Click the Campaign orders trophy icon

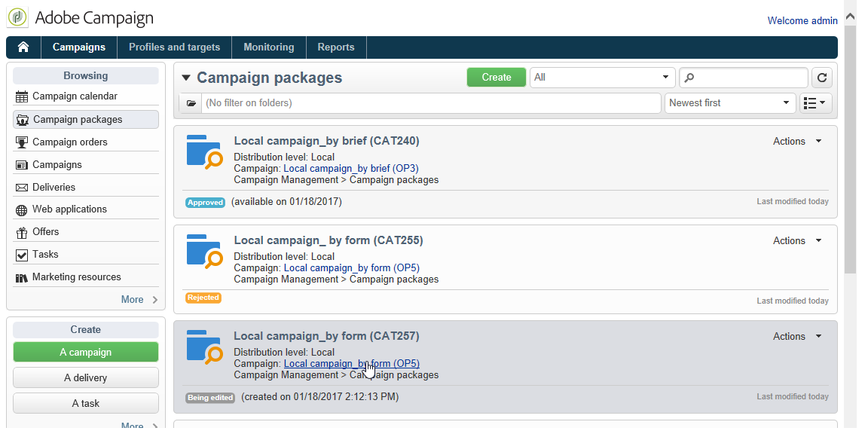click(22, 142)
